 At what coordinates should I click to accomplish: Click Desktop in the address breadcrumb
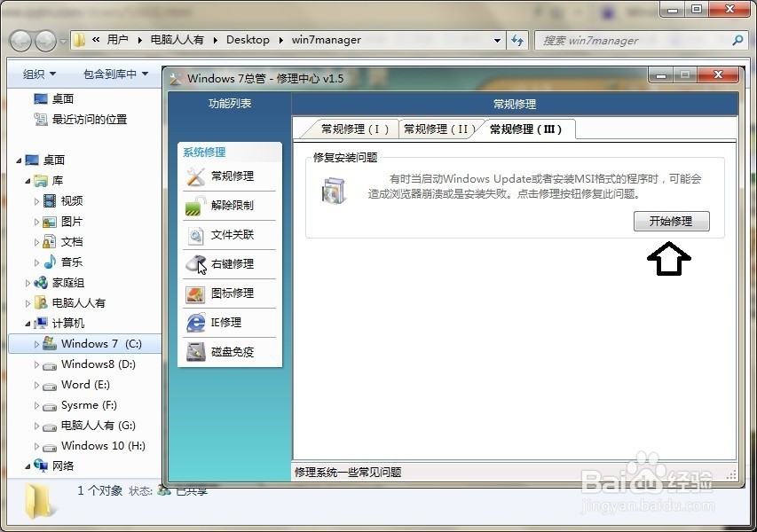pyautogui.click(x=248, y=40)
